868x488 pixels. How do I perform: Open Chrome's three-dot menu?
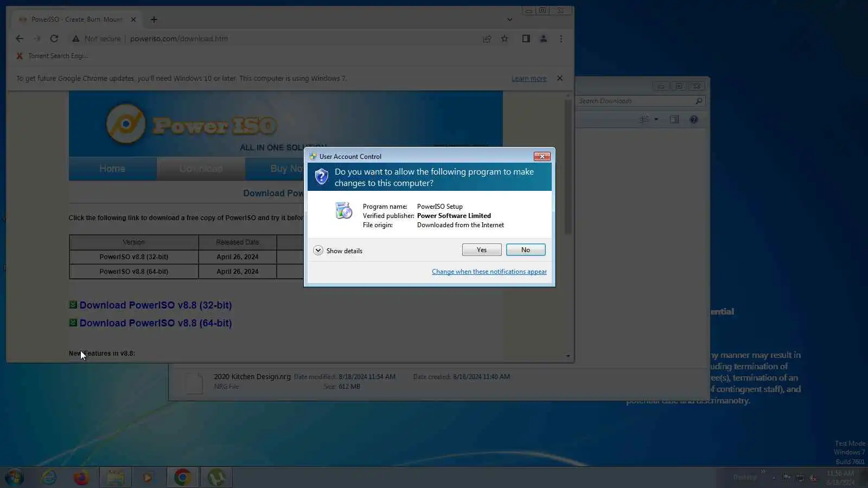point(561,38)
